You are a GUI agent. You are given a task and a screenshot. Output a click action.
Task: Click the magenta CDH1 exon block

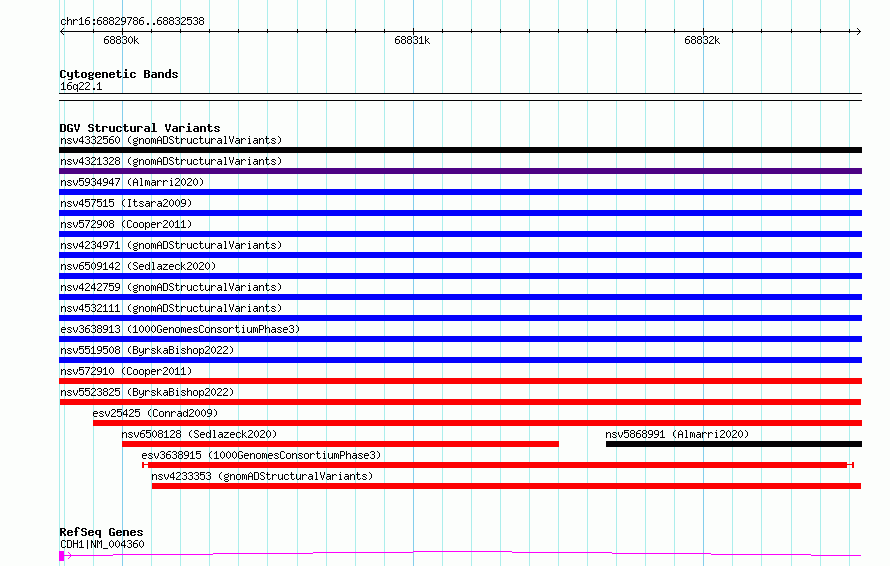61,556
